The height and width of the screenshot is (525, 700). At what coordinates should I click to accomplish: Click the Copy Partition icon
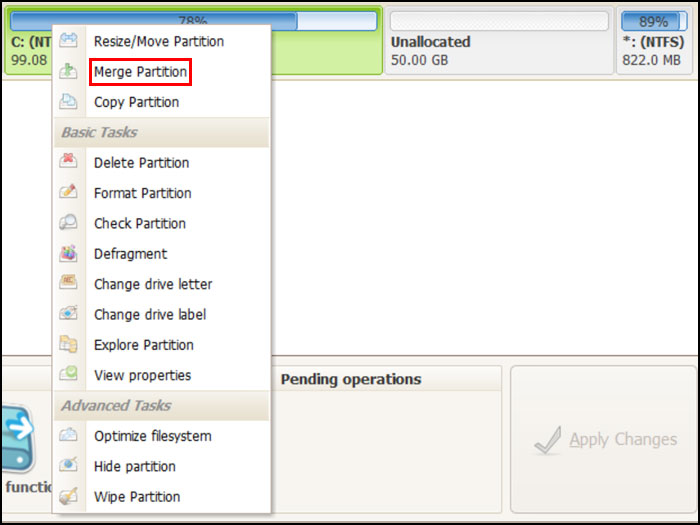68,101
